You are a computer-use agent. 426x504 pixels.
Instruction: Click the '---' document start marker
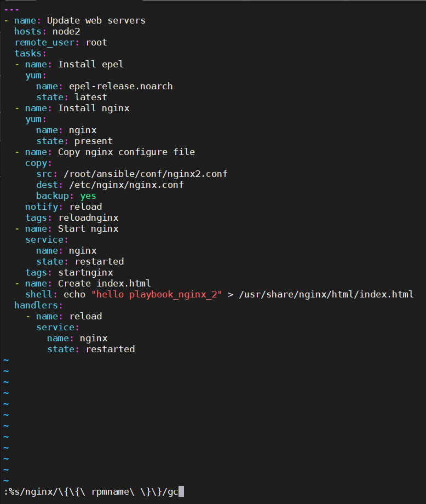[11, 10]
